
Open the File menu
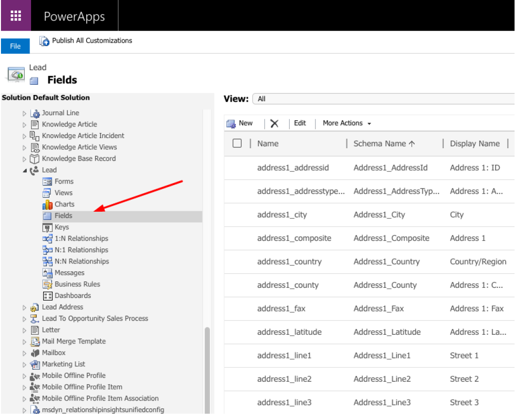click(x=16, y=46)
